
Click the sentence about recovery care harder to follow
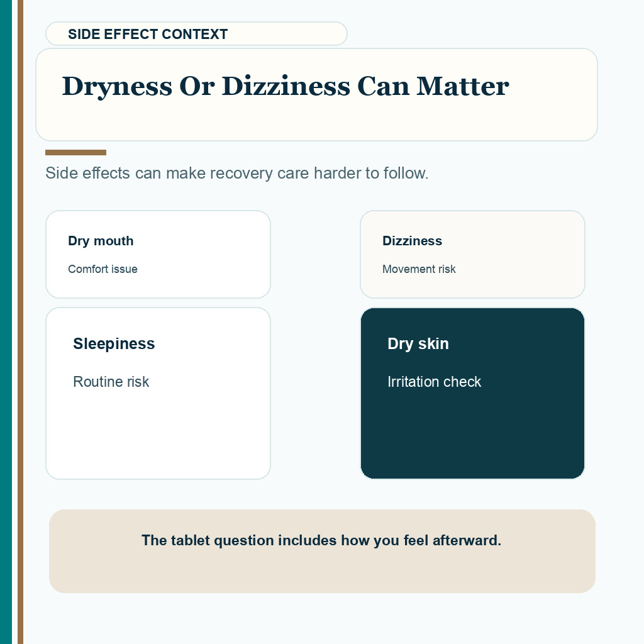[x=237, y=174]
